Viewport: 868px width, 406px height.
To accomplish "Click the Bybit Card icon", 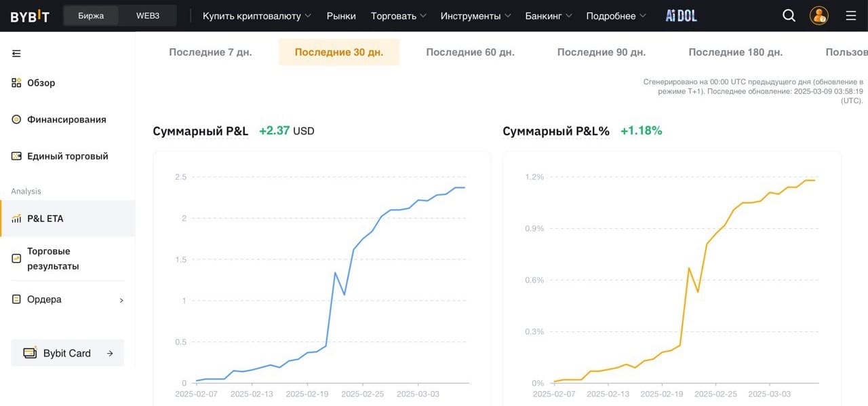I will click(30, 353).
